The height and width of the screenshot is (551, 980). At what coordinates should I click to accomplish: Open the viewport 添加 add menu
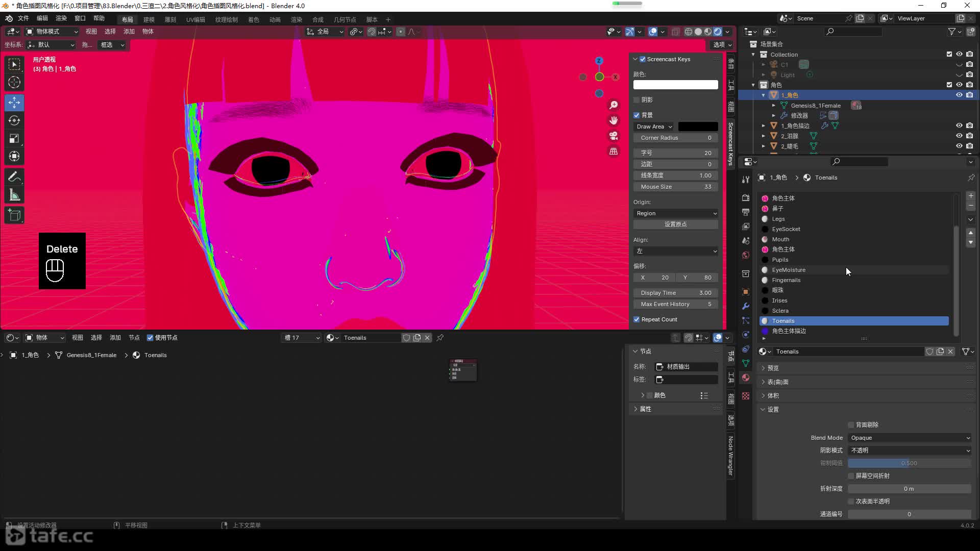(x=129, y=32)
